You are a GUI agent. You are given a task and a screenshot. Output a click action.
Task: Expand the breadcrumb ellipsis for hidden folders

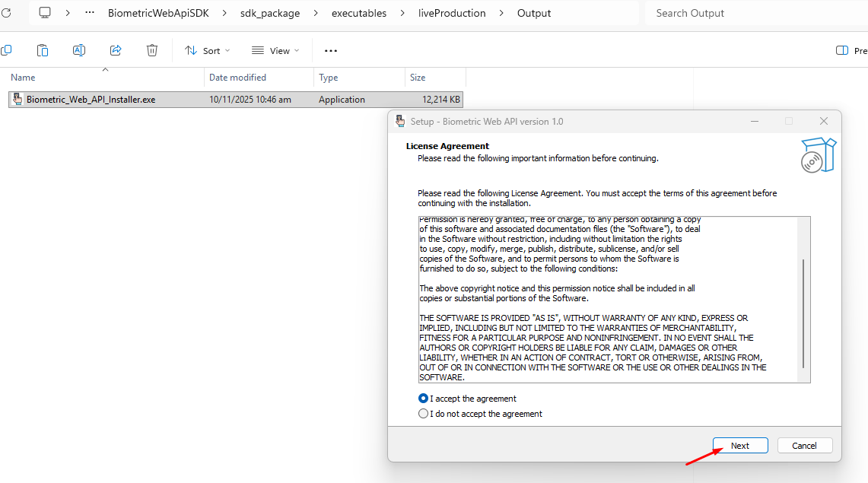point(90,13)
